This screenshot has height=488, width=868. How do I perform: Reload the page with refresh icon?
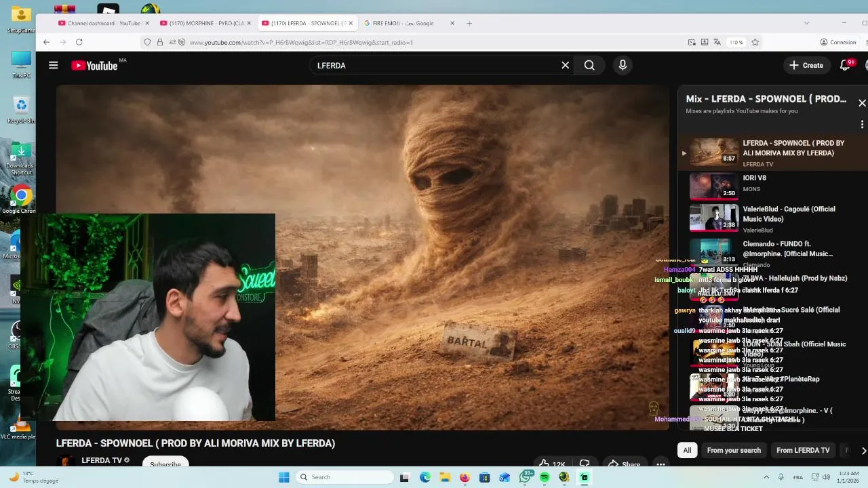(79, 42)
